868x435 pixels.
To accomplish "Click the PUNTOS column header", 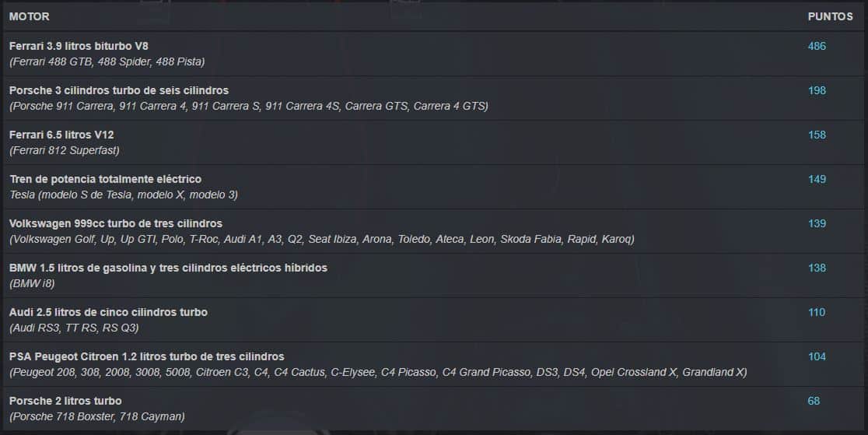I will coord(830,16).
